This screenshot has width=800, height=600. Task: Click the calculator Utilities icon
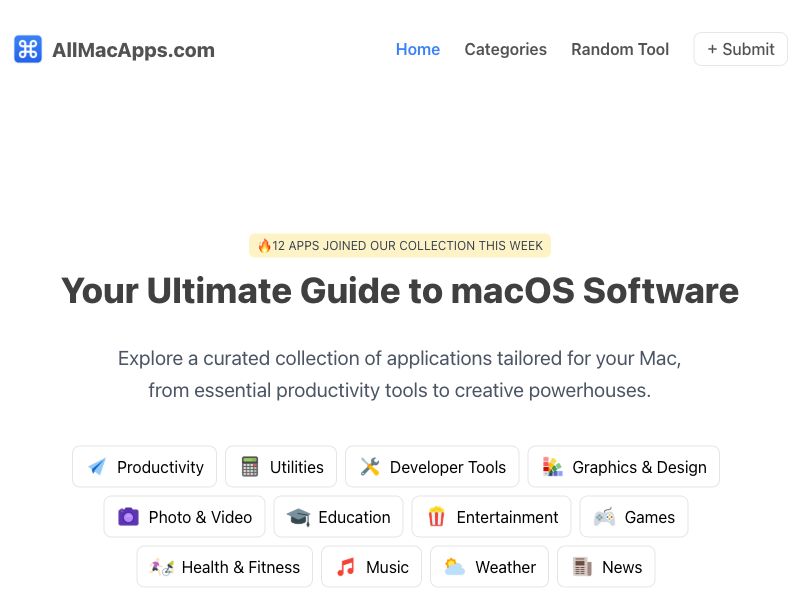click(x=249, y=466)
